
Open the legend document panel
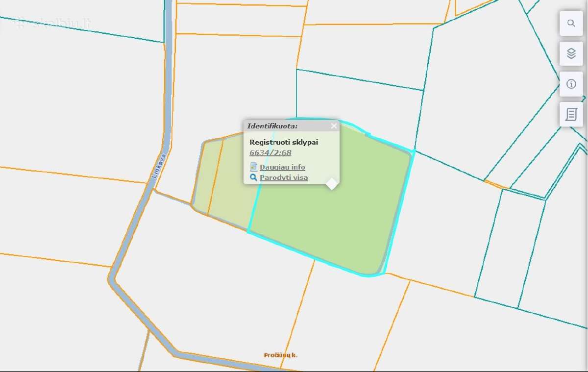point(571,114)
